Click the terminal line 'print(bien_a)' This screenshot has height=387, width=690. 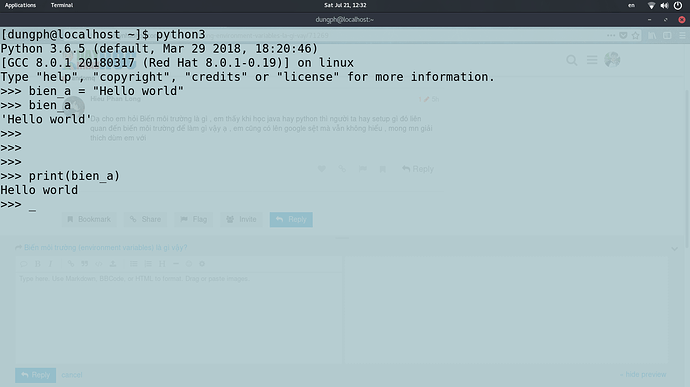(60, 176)
